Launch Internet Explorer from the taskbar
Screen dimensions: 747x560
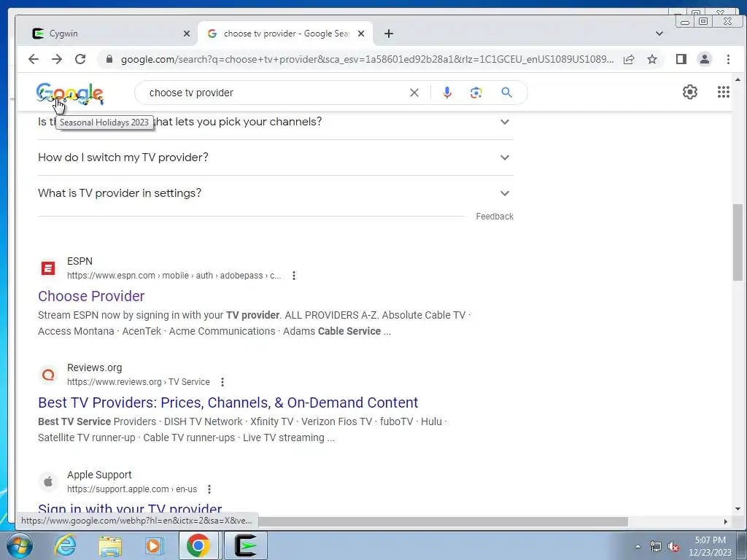[65, 545]
